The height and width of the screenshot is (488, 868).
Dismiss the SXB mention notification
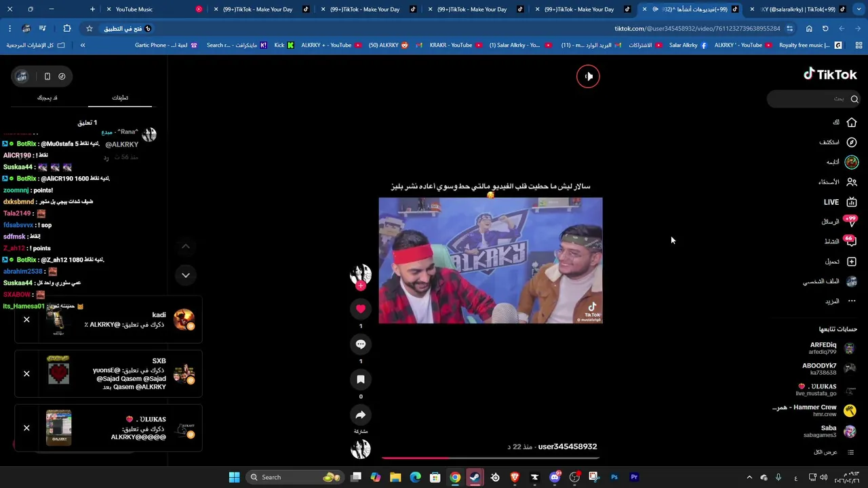(x=26, y=373)
